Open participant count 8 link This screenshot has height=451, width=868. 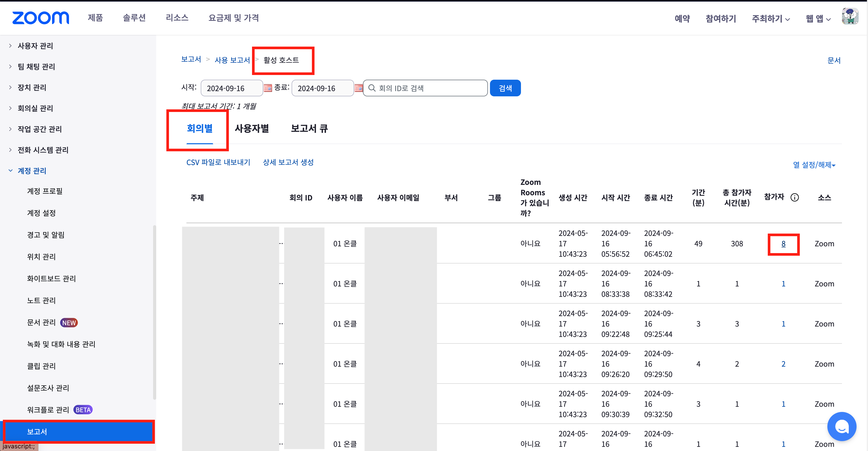[783, 244]
